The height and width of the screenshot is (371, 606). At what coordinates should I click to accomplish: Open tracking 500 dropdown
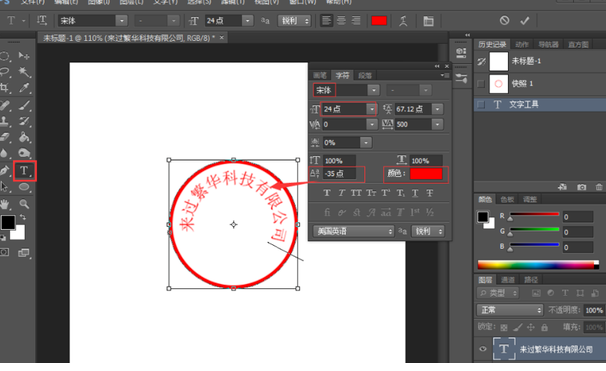(437, 124)
